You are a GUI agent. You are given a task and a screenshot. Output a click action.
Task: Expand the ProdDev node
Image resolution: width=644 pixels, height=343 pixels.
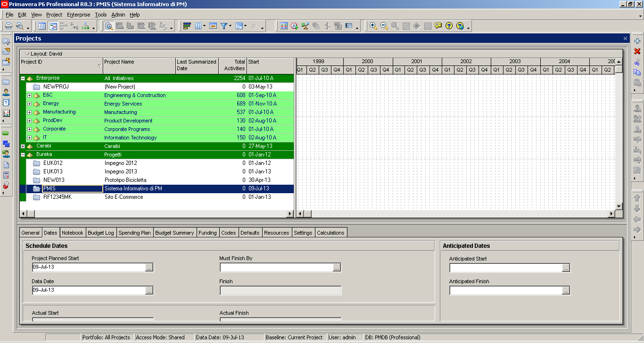[29, 121]
